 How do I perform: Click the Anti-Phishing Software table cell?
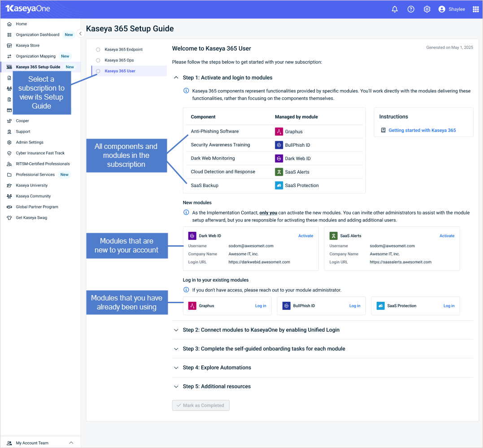click(215, 131)
